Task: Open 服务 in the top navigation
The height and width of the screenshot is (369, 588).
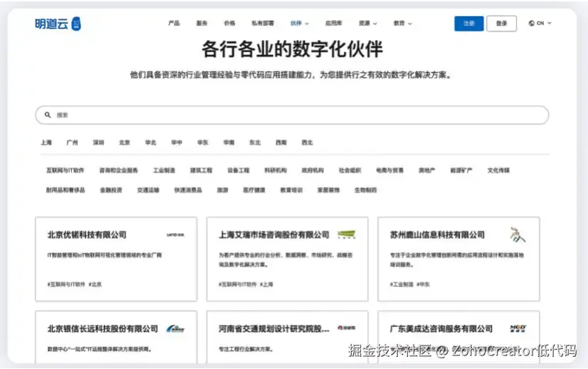Action: (x=201, y=23)
